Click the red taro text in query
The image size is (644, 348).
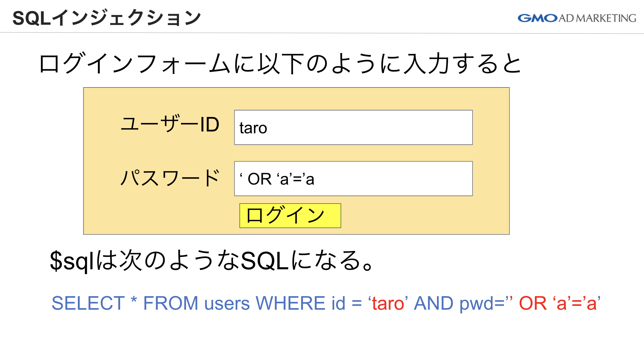click(388, 303)
